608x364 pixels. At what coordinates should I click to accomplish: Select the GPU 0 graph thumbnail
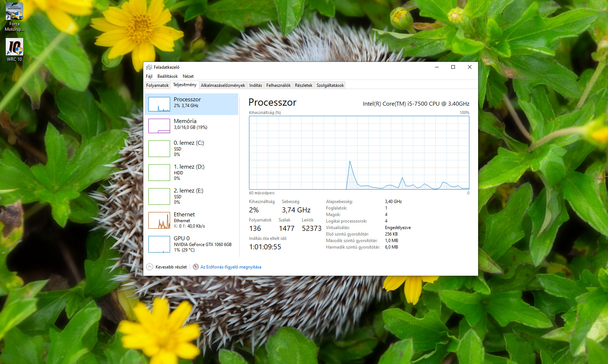[x=159, y=244]
